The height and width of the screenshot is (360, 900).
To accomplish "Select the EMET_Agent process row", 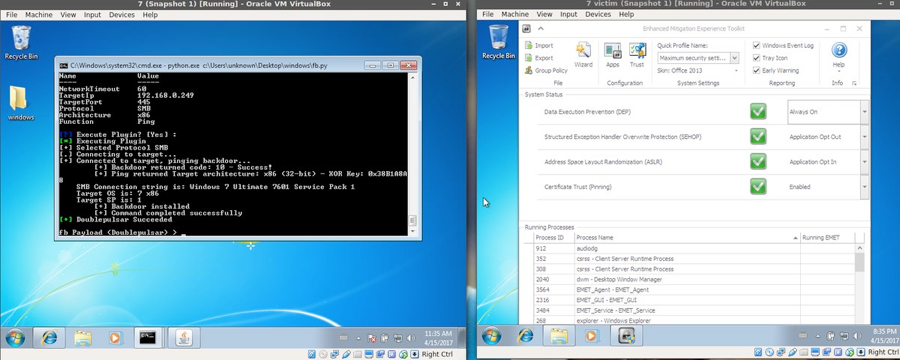I will coord(693,290).
